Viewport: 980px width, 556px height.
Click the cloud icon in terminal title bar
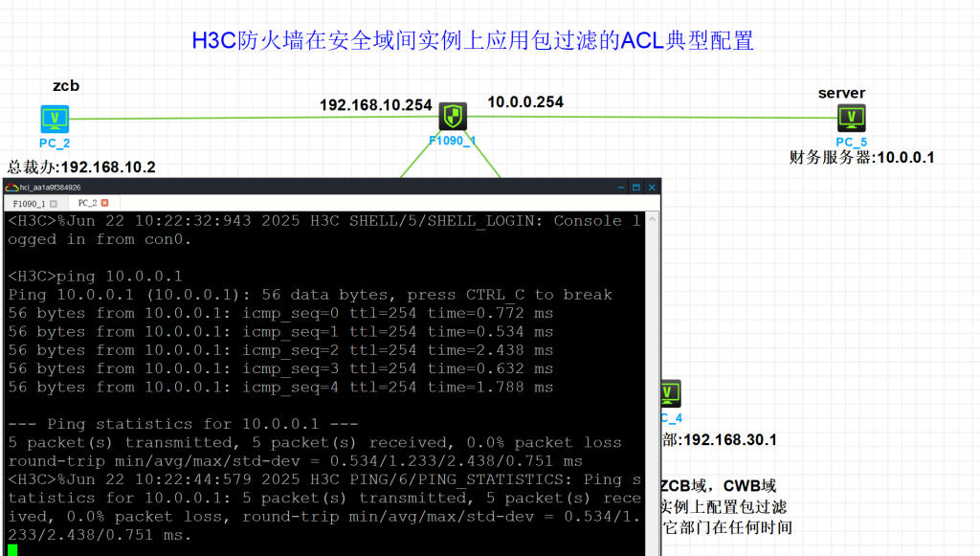click(11, 188)
